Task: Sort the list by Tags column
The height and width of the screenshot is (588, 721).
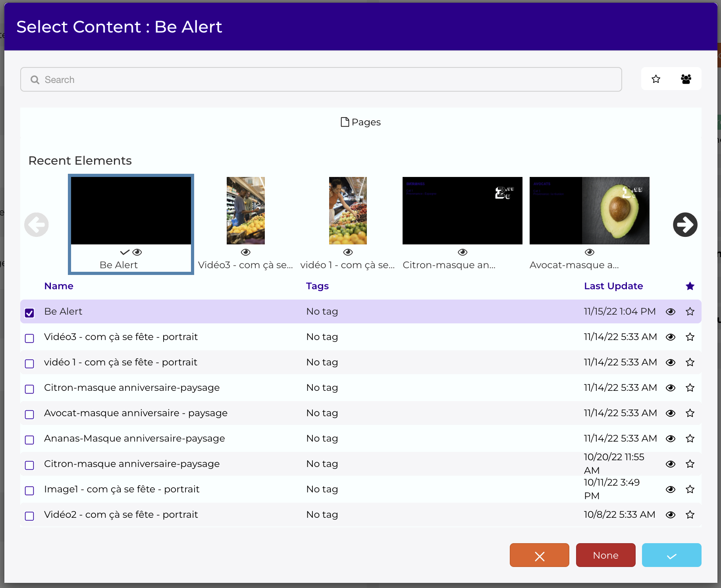Action: tap(317, 286)
